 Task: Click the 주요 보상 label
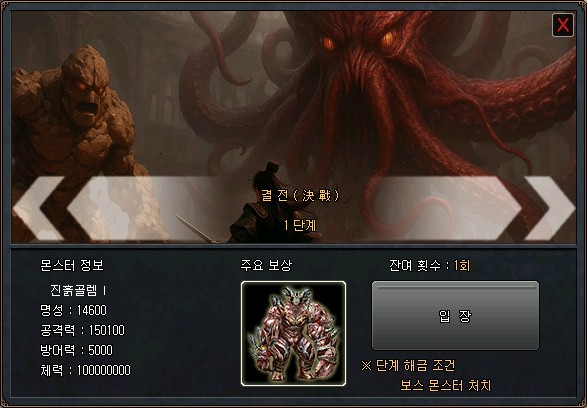(266, 265)
